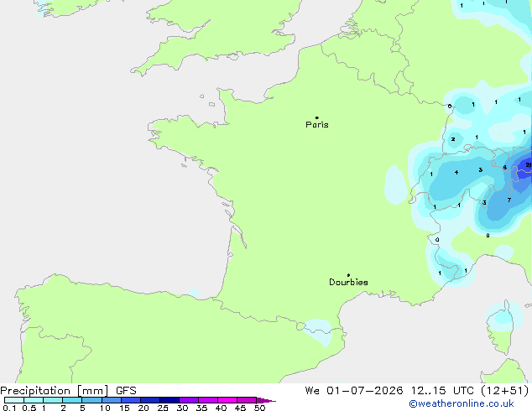Click the '21' precipitation value on map

(529, 165)
